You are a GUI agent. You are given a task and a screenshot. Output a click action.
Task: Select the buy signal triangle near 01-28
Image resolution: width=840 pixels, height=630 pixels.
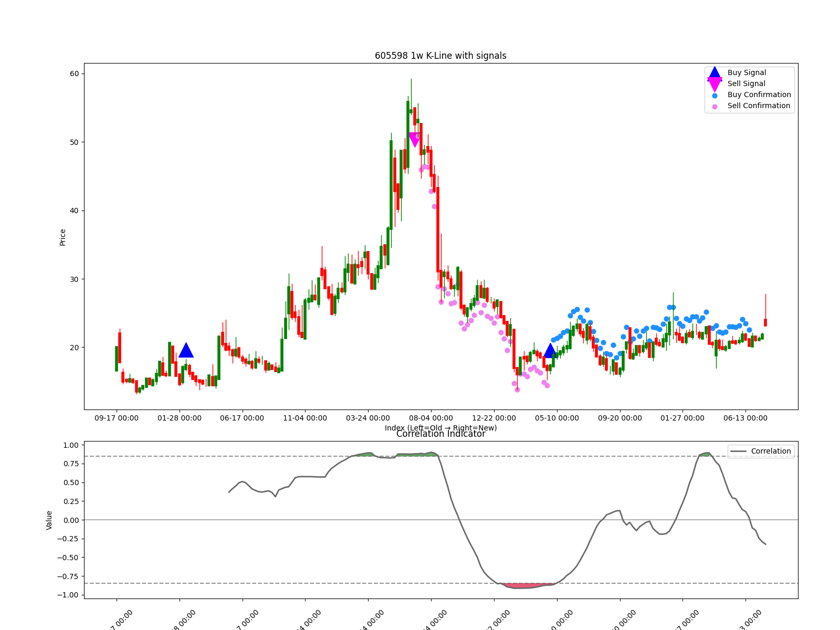[186, 350]
